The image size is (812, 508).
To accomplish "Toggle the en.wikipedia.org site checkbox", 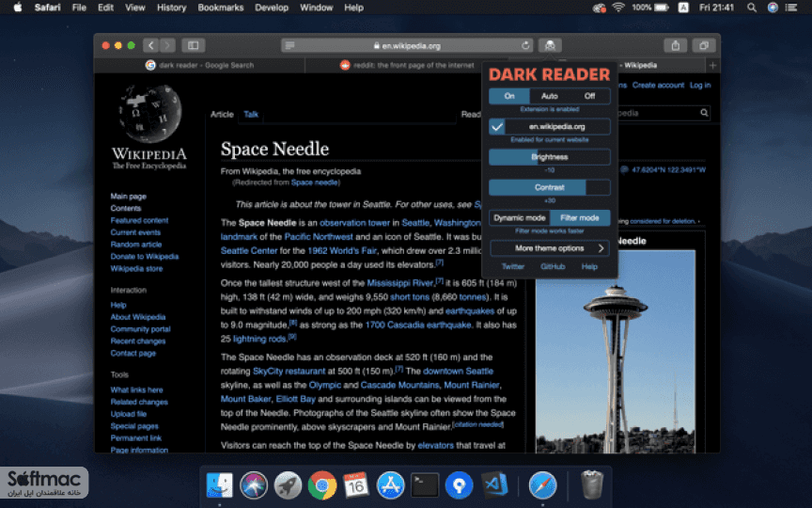I will tap(497, 126).
